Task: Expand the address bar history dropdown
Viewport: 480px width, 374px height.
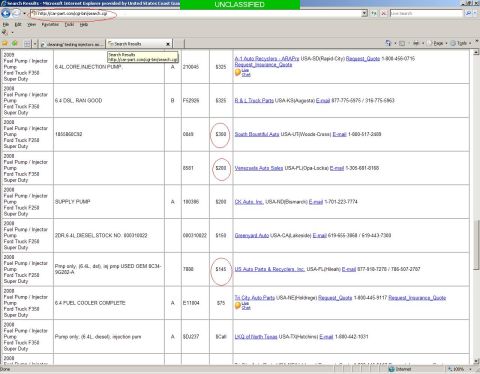Action: [364, 13]
